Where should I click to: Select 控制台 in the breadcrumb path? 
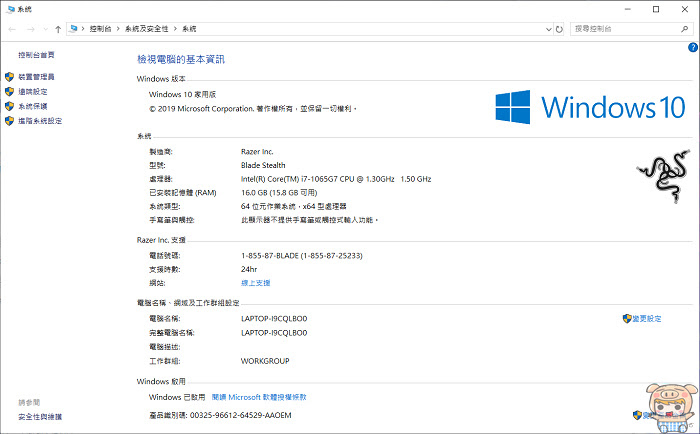tap(100, 29)
